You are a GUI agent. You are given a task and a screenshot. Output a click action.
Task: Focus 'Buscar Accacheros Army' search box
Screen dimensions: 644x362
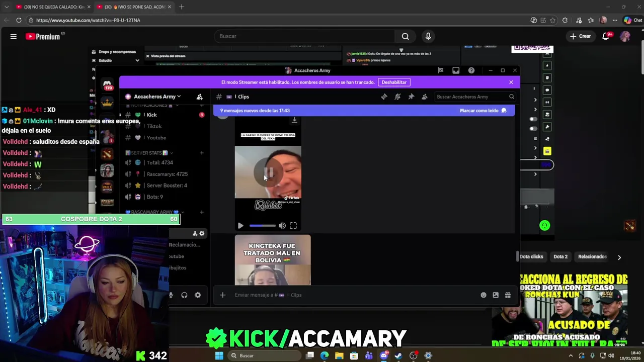[475, 97]
